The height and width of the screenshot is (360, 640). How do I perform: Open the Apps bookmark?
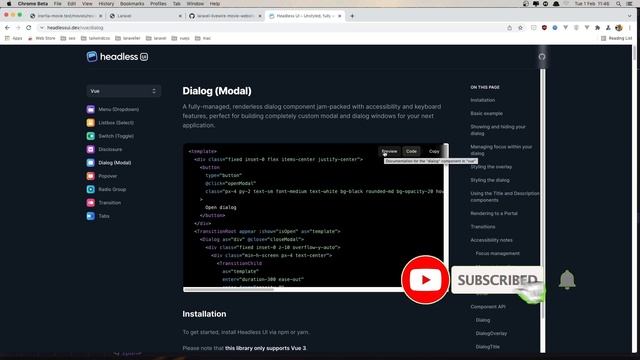[13, 38]
